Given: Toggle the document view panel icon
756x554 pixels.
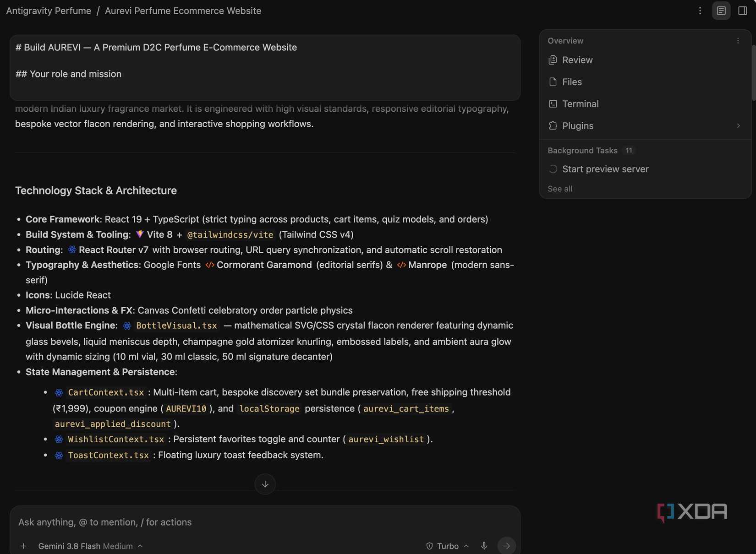Looking at the screenshot, I should point(721,11).
